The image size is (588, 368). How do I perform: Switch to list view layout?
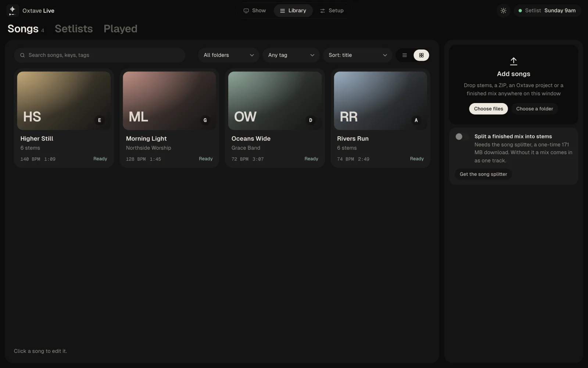pyautogui.click(x=405, y=55)
